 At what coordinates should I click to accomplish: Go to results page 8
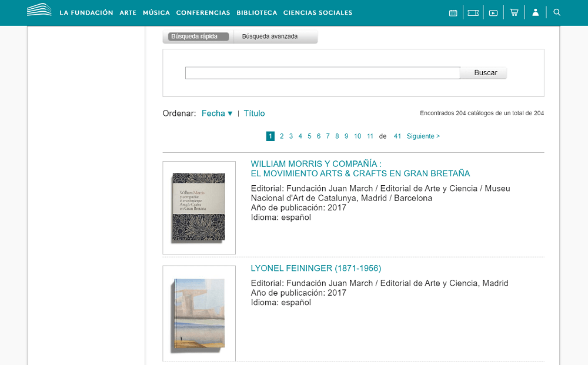(337, 136)
